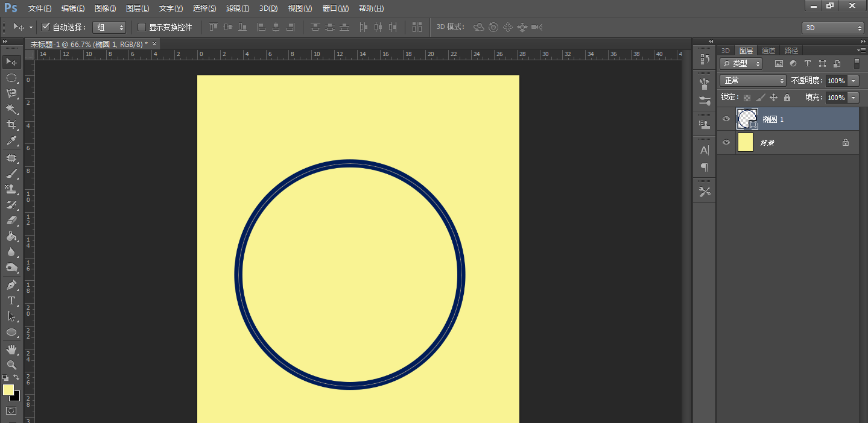The width and height of the screenshot is (868, 423).
Task: Select the Pen tool
Action: [x=11, y=284]
